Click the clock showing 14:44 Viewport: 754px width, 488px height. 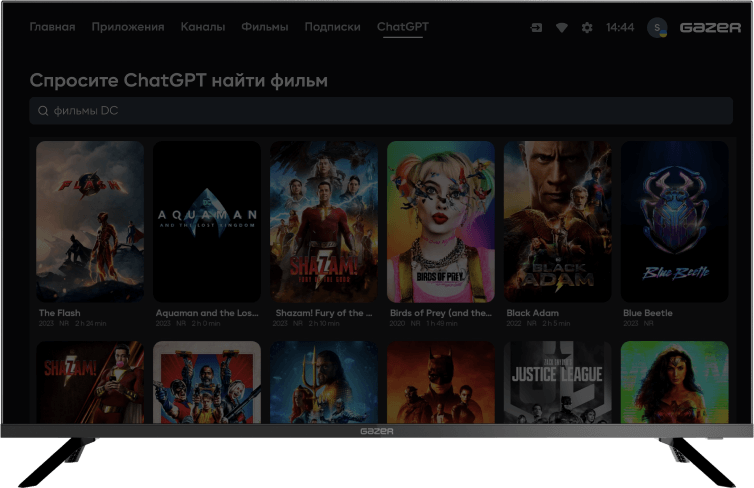pos(620,27)
